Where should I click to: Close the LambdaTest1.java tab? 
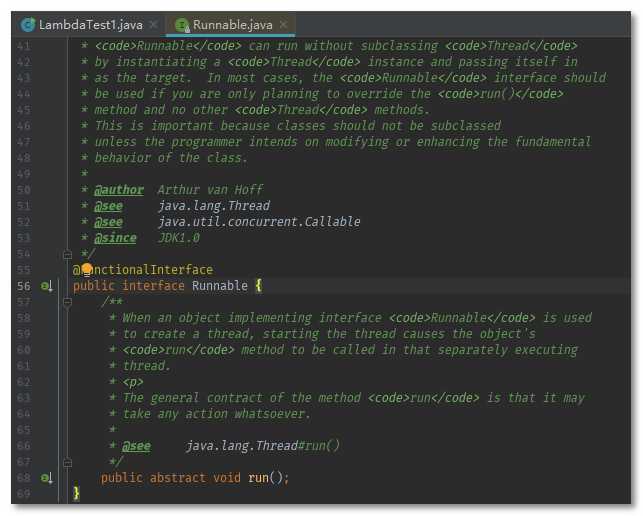(152, 24)
